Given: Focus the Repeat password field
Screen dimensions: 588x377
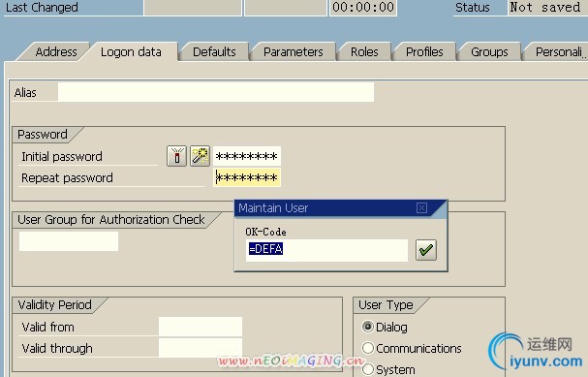Looking at the screenshot, I should tap(247, 177).
